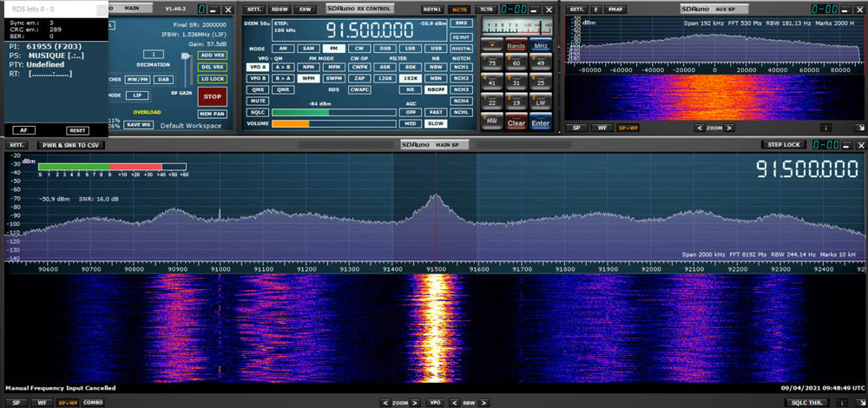This screenshot has width=868, height=408.
Task: Zoom out the Aux SP spectrum
Action: click(700, 128)
